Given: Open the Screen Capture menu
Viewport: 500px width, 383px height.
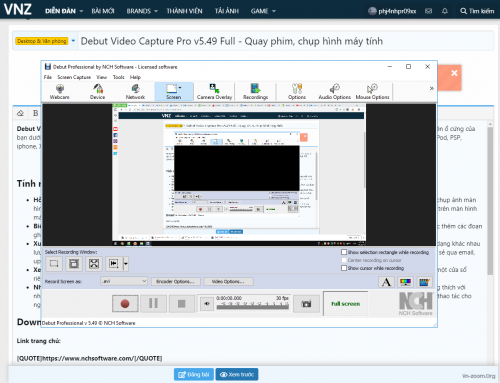Looking at the screenshot, I should tap(74, 77).
